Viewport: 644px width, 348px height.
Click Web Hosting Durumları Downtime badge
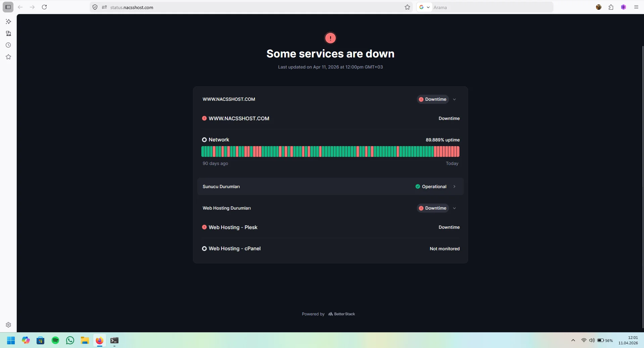pyautogui.click(x=433, y=208)
